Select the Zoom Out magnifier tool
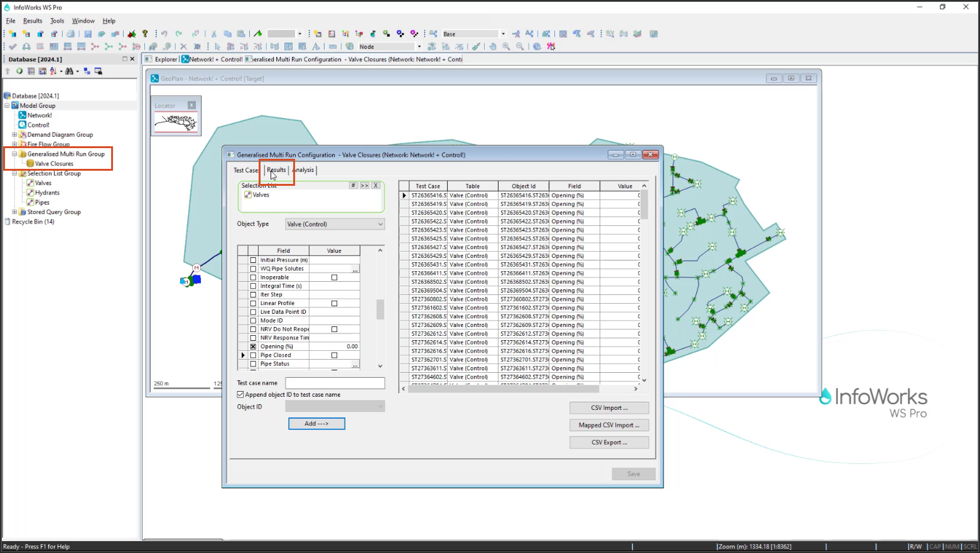 click(520, 46)
